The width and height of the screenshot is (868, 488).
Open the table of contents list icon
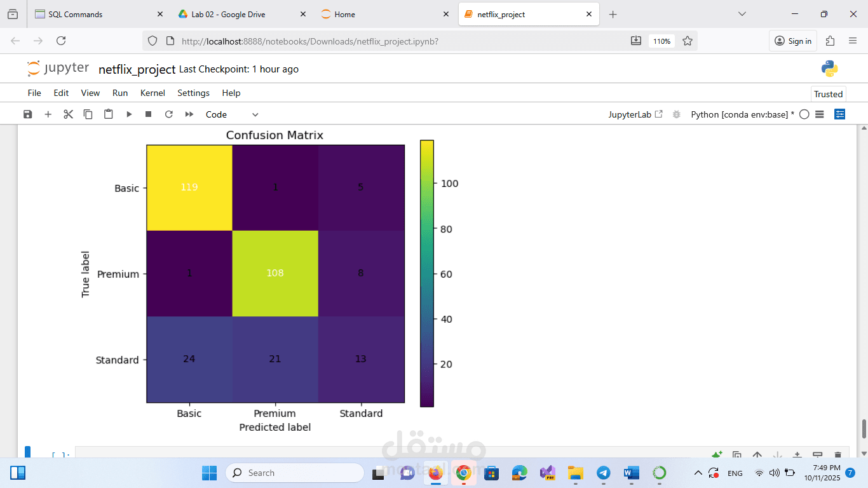(820, 114)
